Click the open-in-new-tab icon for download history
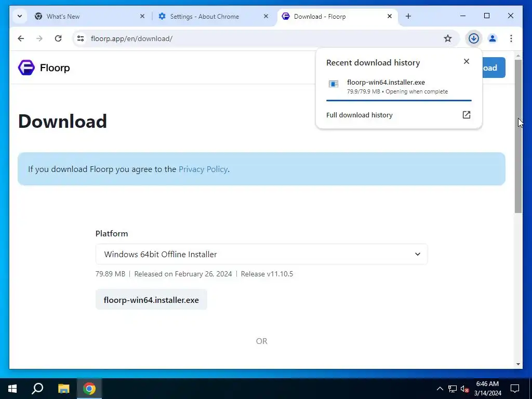The height and width of the screenshot is (399, 532). (x=467, y=115)
